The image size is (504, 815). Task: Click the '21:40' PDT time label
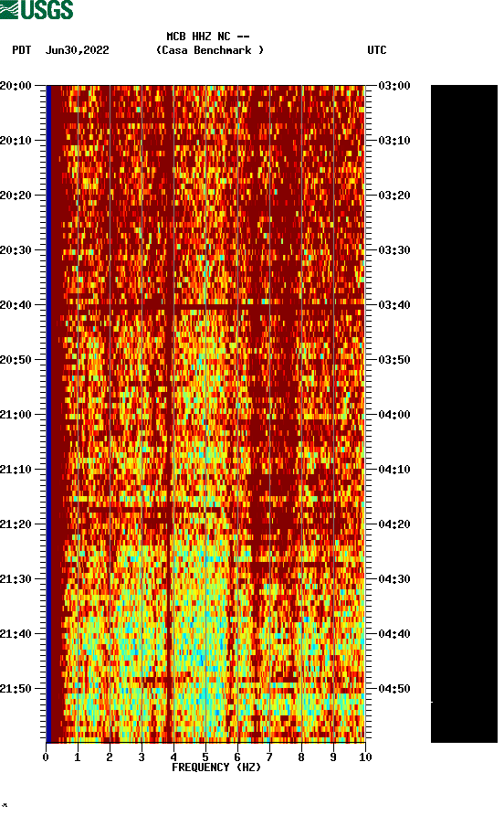coord(16,634)
